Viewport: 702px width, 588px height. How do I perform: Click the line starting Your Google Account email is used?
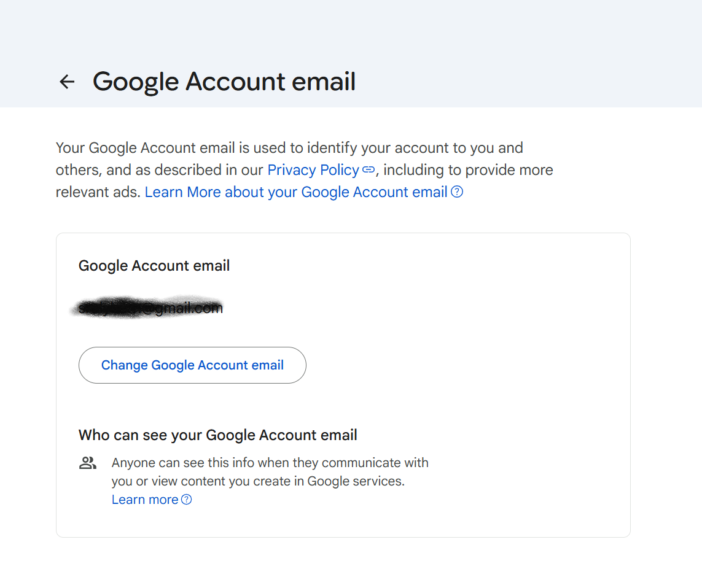point(289,148)
